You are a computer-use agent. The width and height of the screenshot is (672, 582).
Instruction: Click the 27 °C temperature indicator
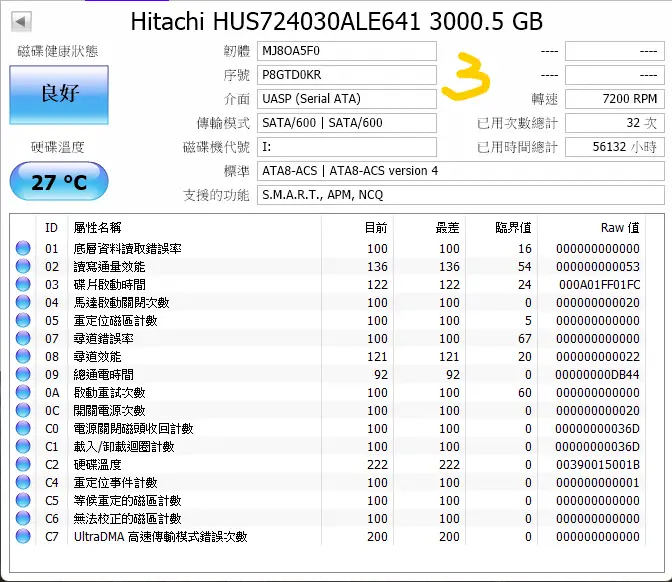[x=59, y=181]
